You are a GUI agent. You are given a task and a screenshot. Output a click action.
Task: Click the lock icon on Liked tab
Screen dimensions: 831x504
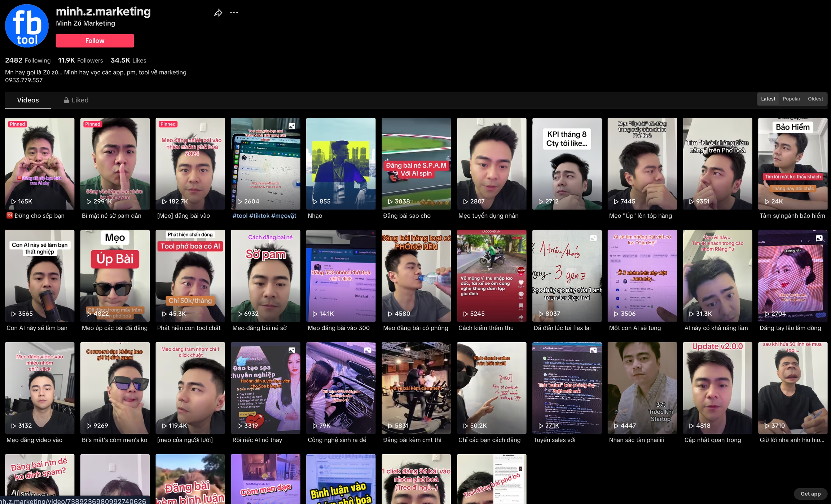[66, 100]
